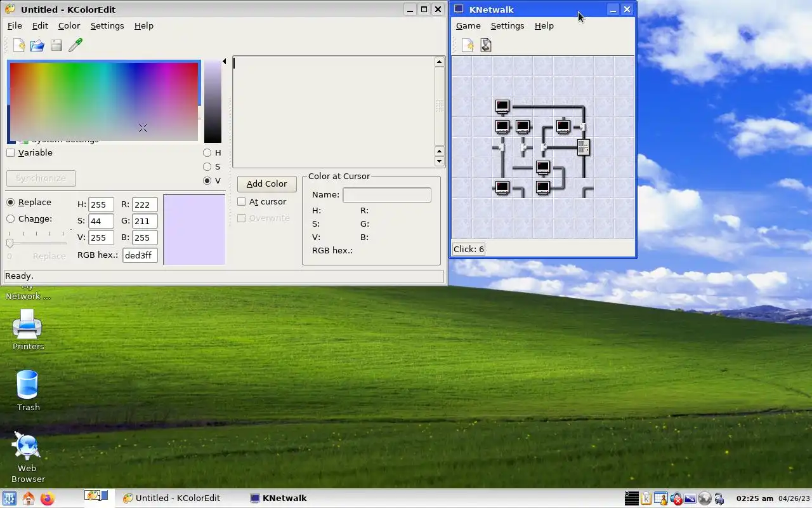Viewport: 812px width, 508px height.
Task: Open the Color menu in KColorEdit
Action: (69, 26)
